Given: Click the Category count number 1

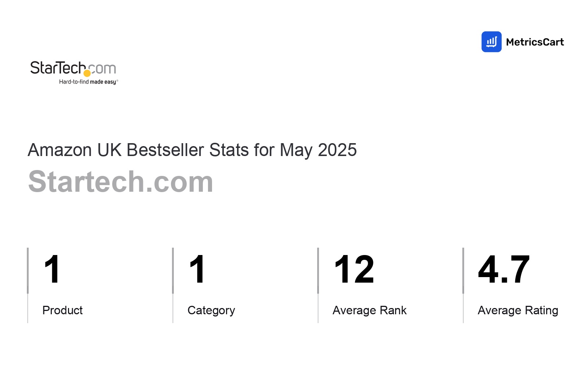Looking at the screenshot, I should 197,269.
